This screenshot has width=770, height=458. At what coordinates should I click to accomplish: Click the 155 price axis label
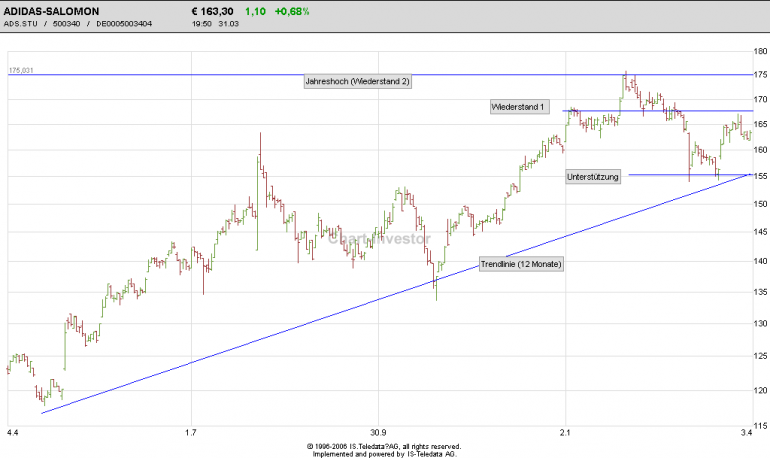760,176
